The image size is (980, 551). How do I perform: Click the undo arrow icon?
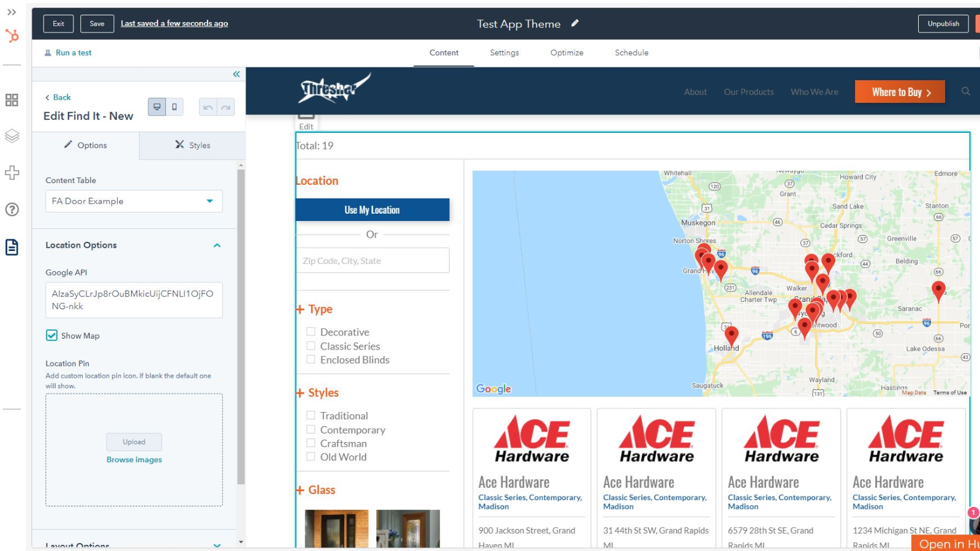pos(208,107)
